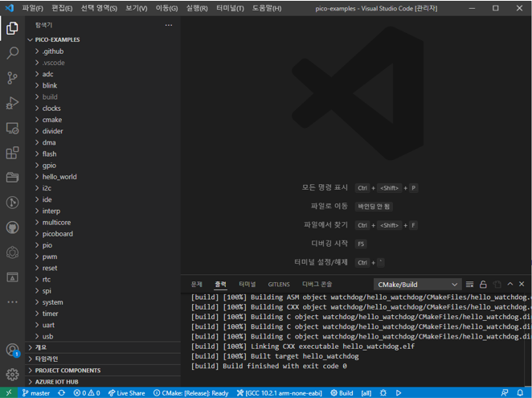The height and width of the screenshot is (398, 532).
Task: Select cmake folder in tree
Action: 103,120
